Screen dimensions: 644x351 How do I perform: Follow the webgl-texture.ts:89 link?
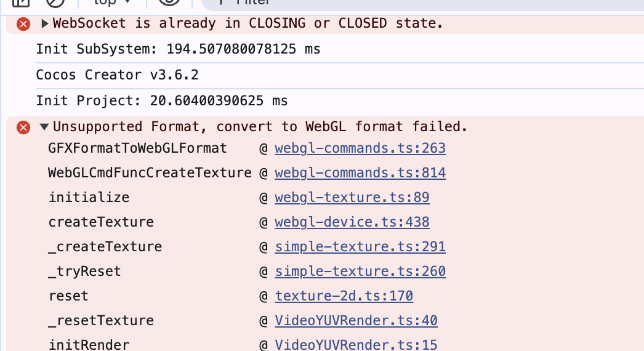pyautogui.click(x=352, y=198)
